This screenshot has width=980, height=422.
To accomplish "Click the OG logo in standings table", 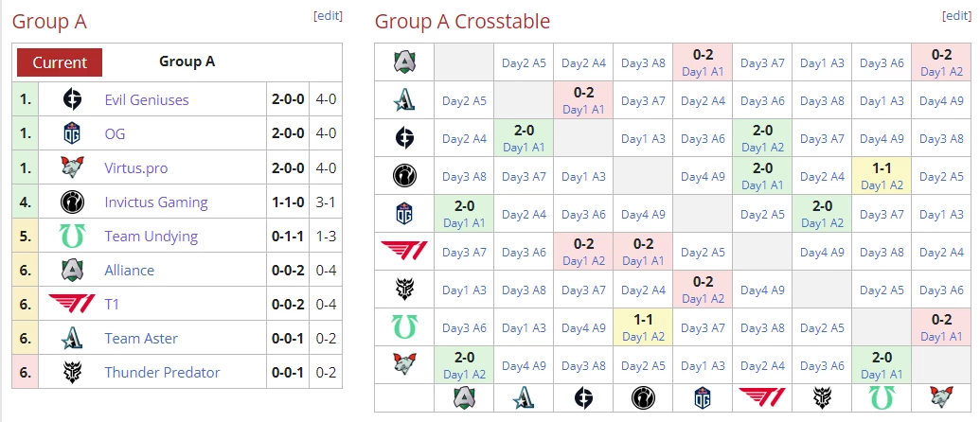I will [x=72, y=134].
